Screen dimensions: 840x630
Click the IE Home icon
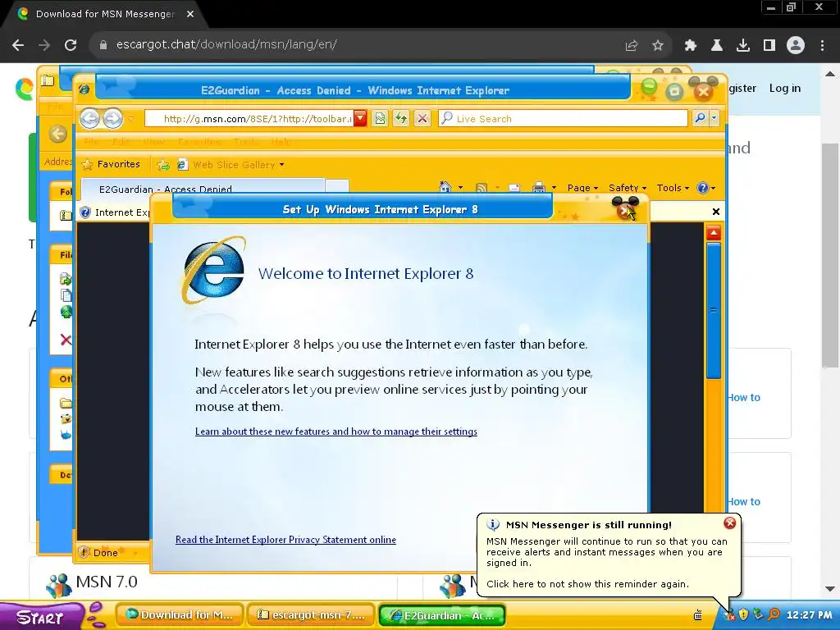pyautogui.click(x=445, y=188)
